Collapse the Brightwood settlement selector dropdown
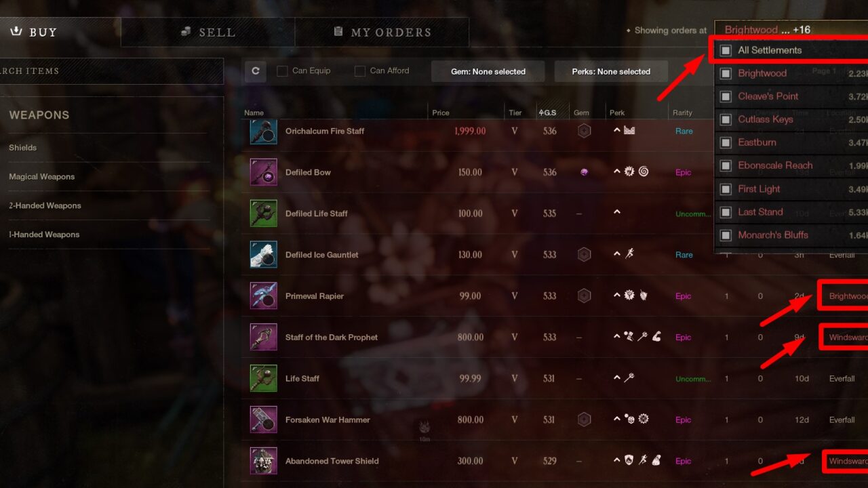This screenshot has height=488, width=868. click(791, 30)
